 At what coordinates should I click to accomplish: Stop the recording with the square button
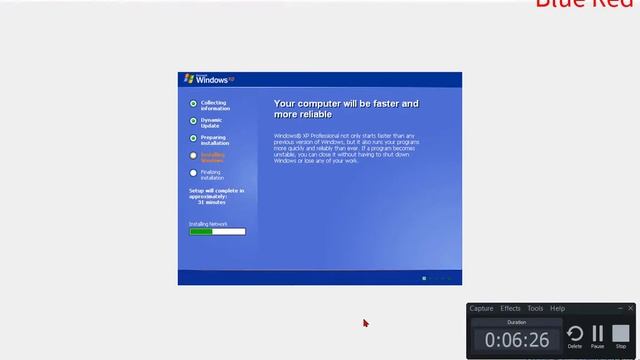[x=620, y=337]
